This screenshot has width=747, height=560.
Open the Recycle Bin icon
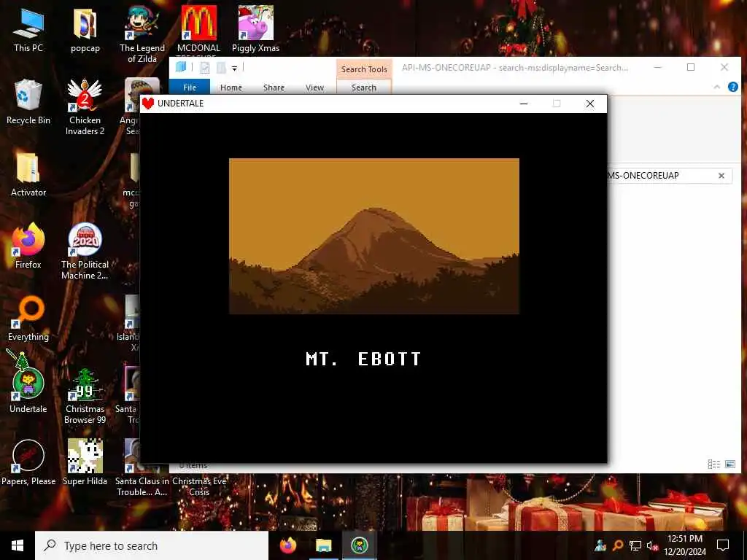click(x=28, y=102)
